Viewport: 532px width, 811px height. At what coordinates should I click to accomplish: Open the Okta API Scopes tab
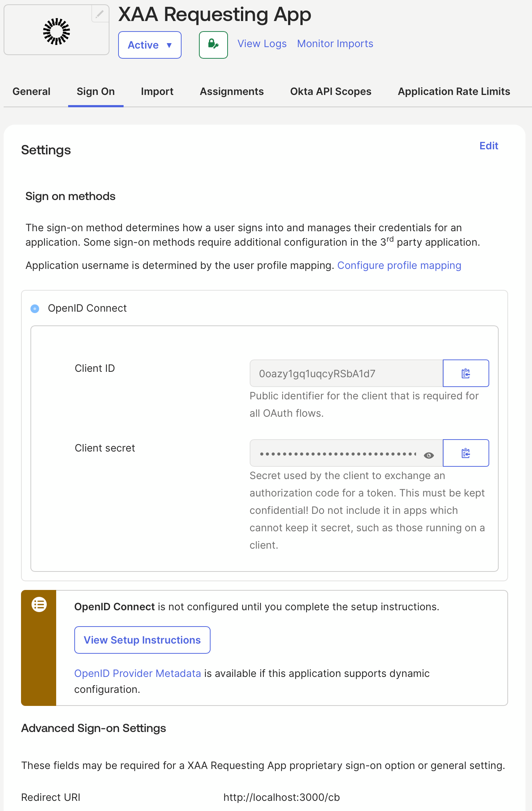click(x=331, y=91)
